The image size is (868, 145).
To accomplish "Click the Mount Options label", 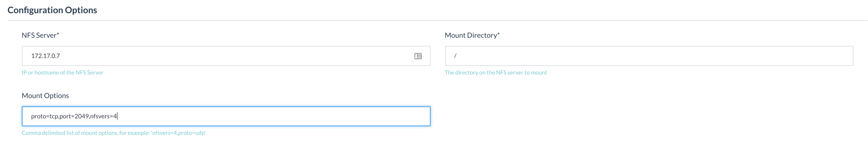I will coord(45,96).
